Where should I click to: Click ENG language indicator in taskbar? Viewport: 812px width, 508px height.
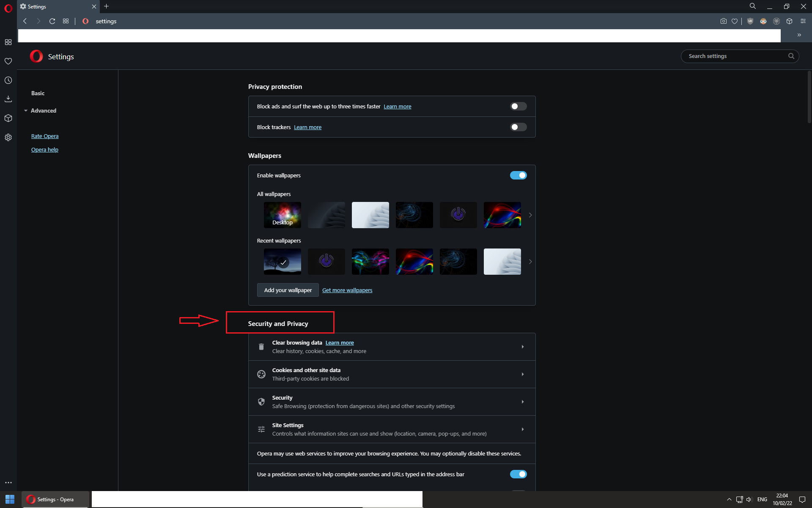[762, 500]
